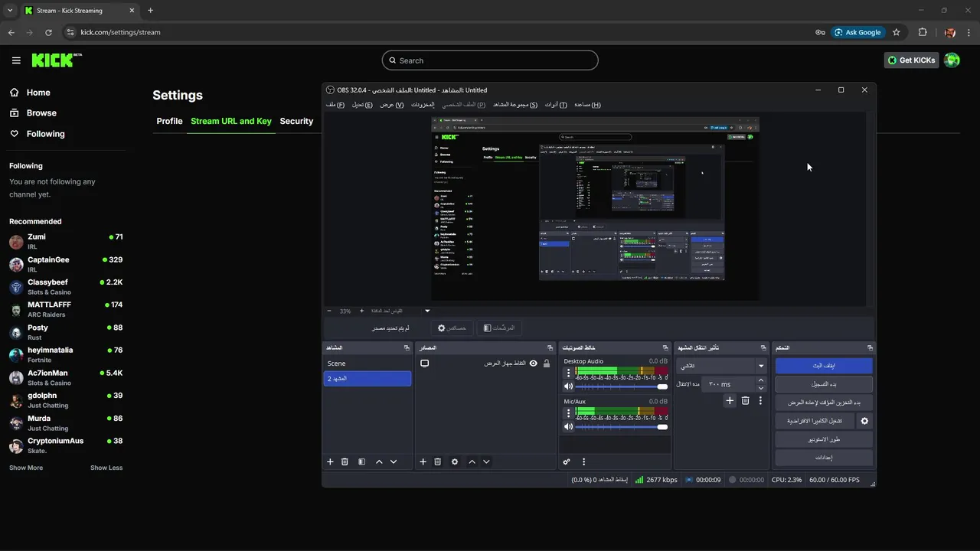Start recording button in OBS Controls
Viewport: 980px width, 551px height.
tap(824, 384)
